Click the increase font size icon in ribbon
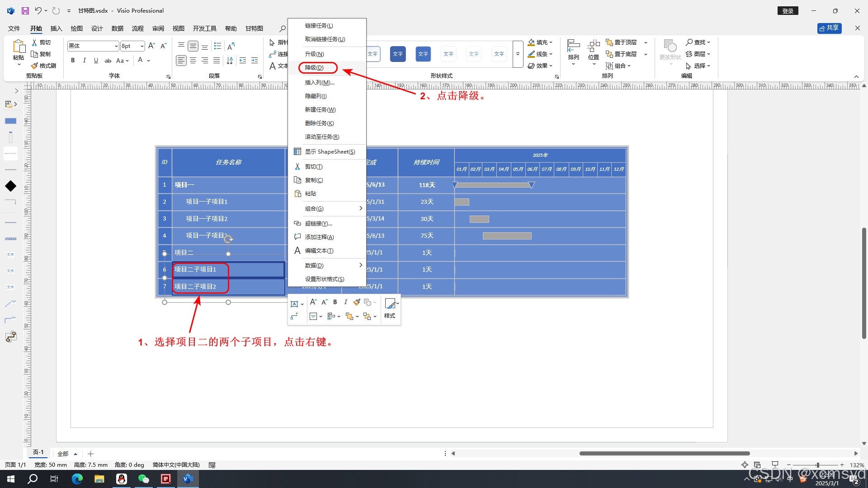Image resolution: width=868 pixels, height=488 pixels. [151, 46]
